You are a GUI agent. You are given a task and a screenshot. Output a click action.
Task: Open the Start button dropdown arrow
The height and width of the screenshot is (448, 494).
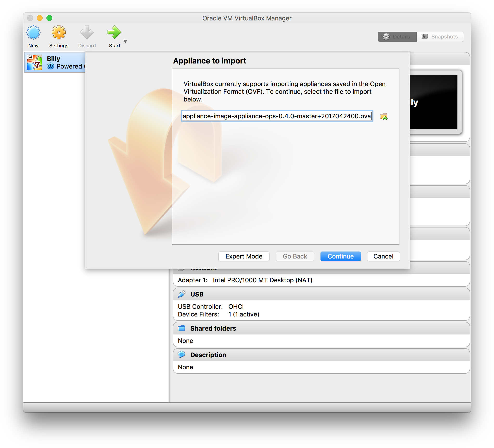[x=125, y=42]
